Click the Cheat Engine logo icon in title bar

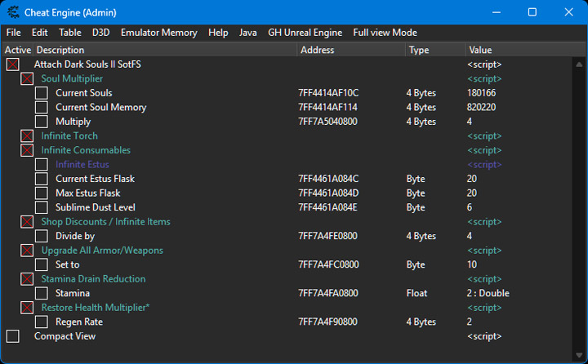point(13,12)
